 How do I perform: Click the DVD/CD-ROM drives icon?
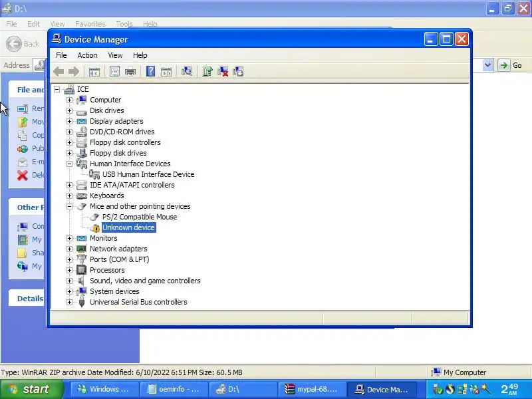[81, 132]
